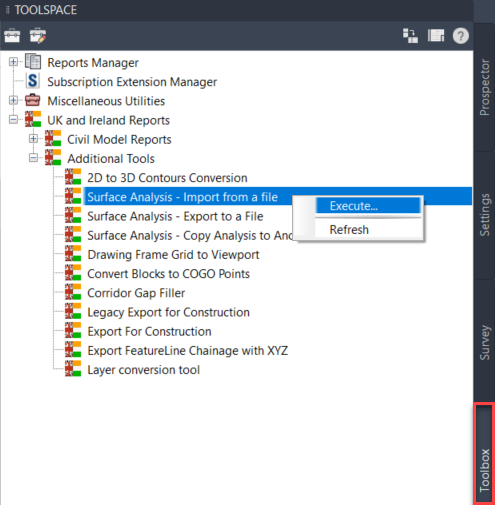Click the panorama display toggle icon
This screenshot has width=495, height=505.
(x=436, y=36)
